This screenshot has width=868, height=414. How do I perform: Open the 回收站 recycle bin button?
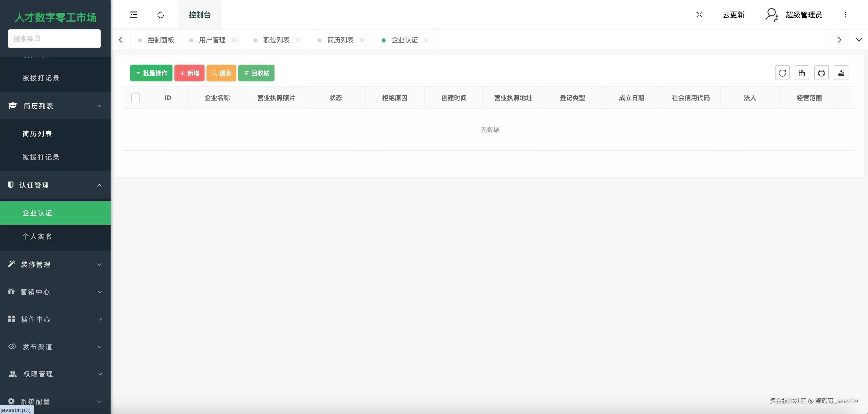256,73
